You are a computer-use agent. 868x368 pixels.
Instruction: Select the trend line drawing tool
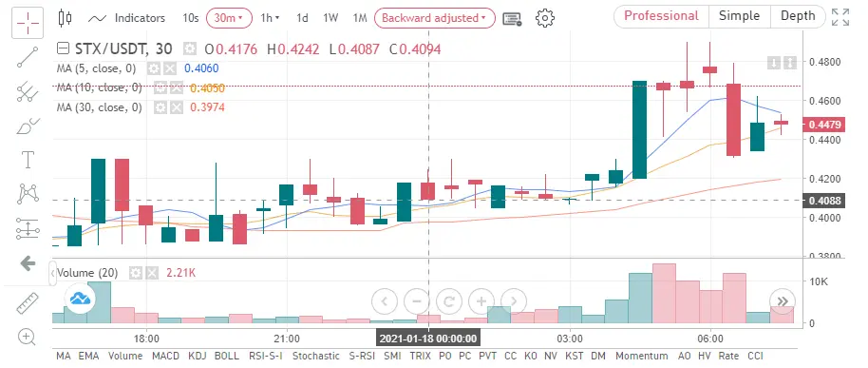tap(28, 57)
